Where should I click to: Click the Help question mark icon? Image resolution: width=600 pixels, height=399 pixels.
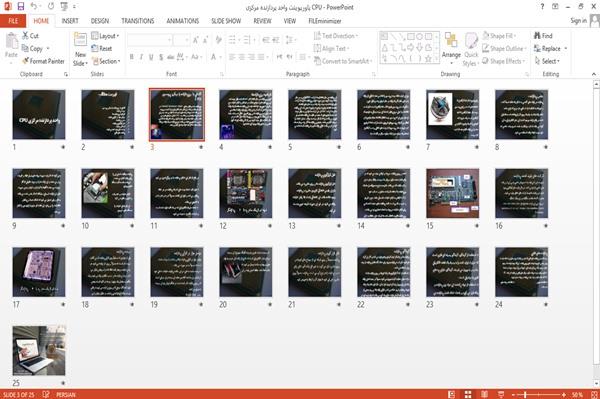pos(542,7)
